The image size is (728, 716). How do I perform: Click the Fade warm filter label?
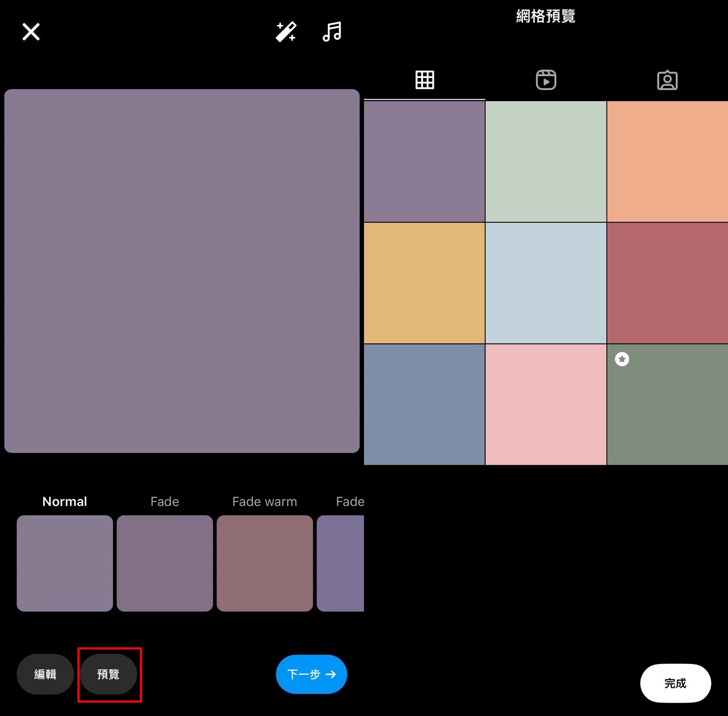point(265,501)
